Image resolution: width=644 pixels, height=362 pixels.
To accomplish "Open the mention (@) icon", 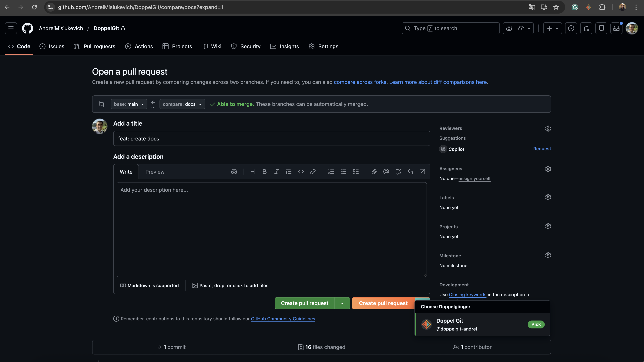I will 386,172.
